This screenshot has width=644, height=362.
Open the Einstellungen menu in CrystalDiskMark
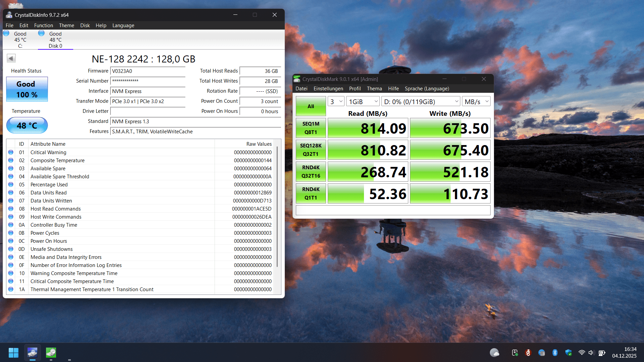[328, 89]
